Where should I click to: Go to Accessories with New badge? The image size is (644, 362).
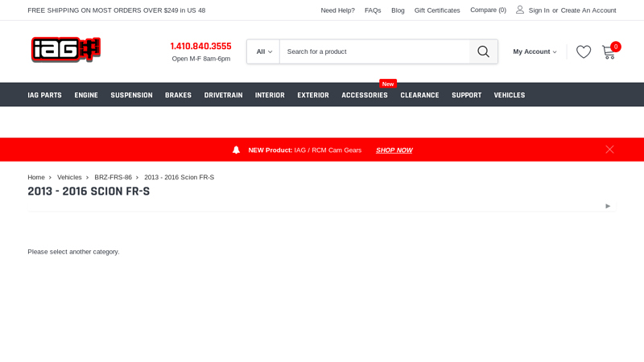[x=364, y=95]
